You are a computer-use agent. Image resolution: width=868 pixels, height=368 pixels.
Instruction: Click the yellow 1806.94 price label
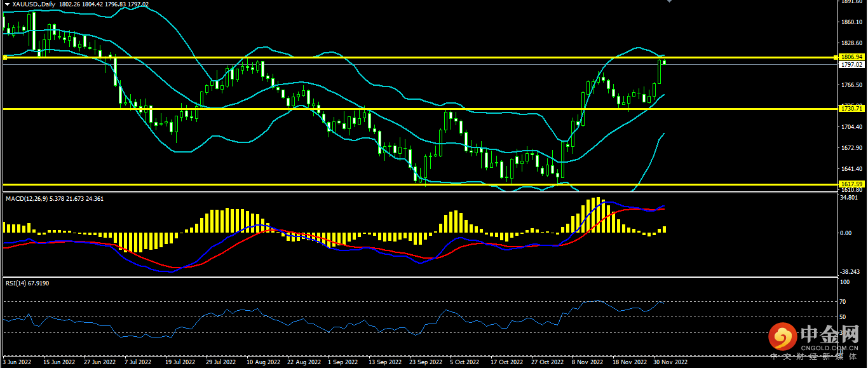point(850,57)
